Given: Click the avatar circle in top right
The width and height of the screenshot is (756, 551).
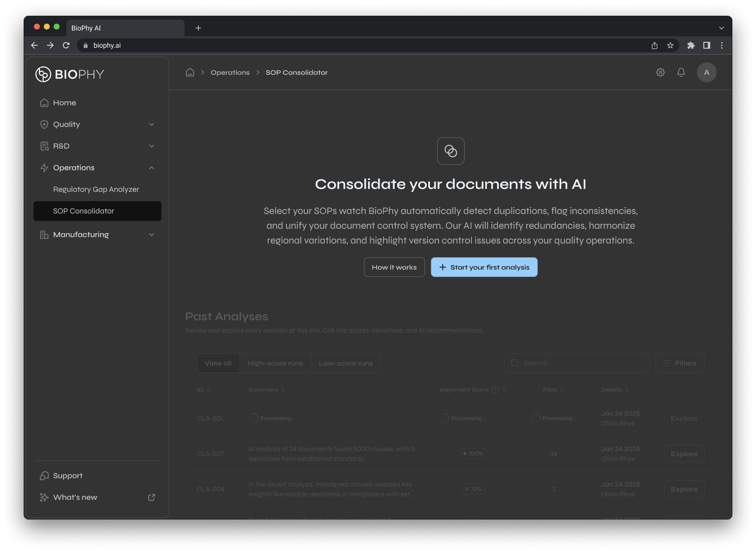Looking at the screenshot, I should point(706,72).
